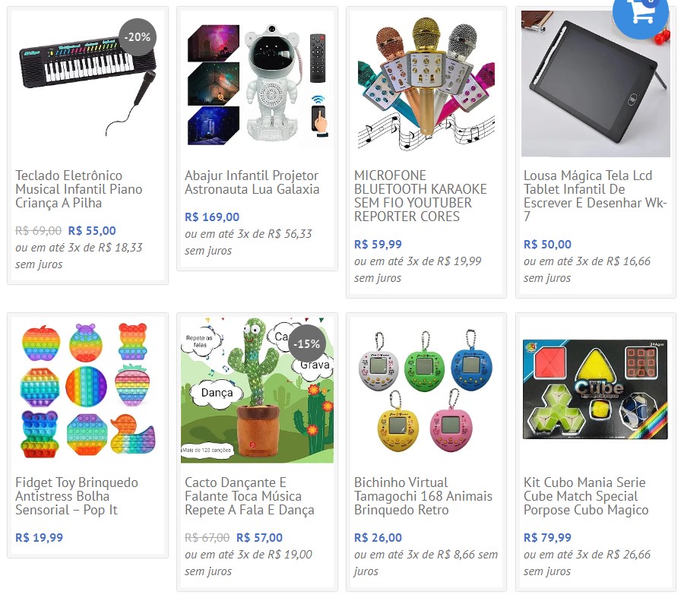700x601 pixels.
Task: Open Cacto Dançante E Falante title
Action: pyautogui.click(x=249, y=496)
